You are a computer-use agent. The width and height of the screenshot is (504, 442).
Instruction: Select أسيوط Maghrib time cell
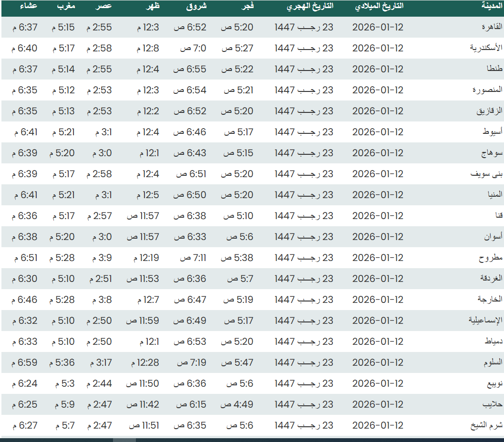[63, 132]
